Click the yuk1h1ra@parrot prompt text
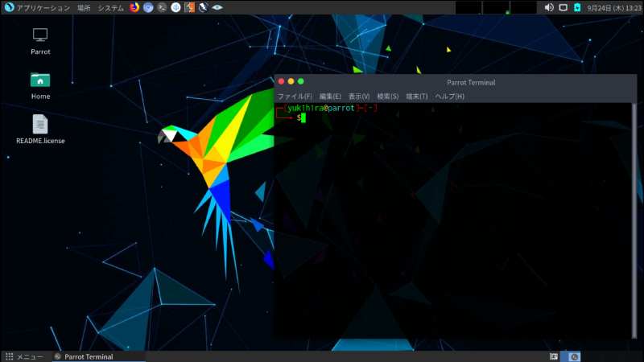The width and height of the screenshot is (644, 362). [320, 108]
